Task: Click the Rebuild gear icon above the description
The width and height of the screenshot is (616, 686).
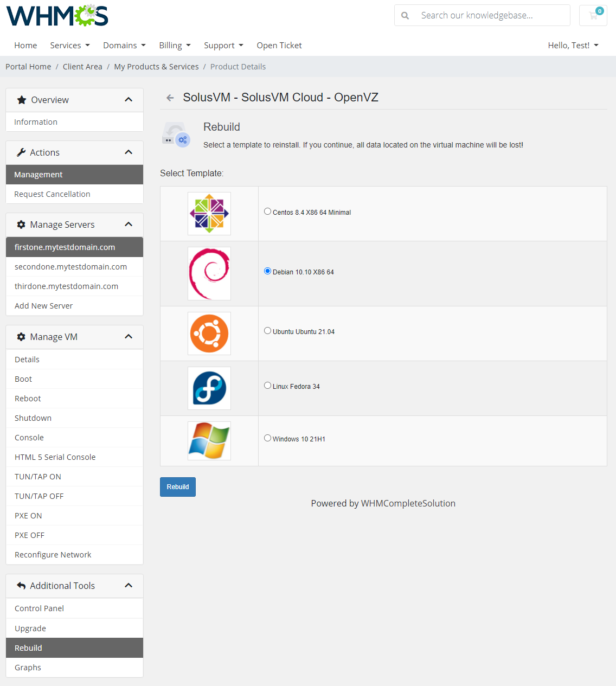Action: [176, 134]
